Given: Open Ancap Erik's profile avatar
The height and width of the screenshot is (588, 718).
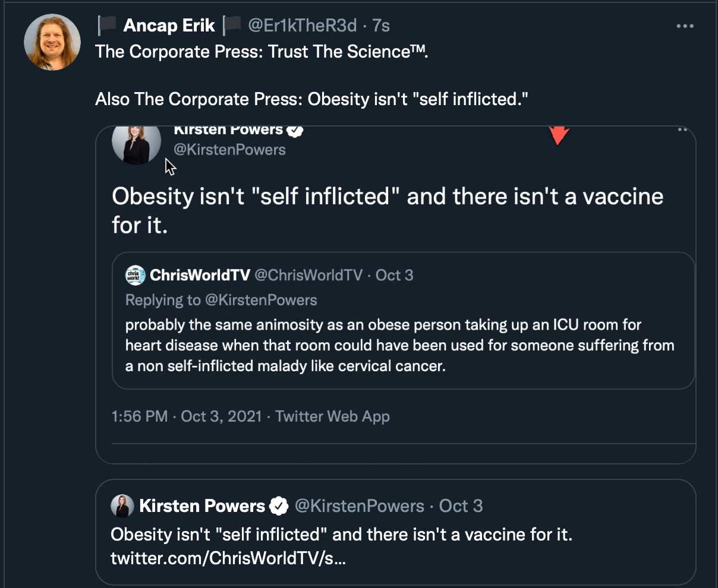Looking at the screenshot, I should (x=52, y=42).
